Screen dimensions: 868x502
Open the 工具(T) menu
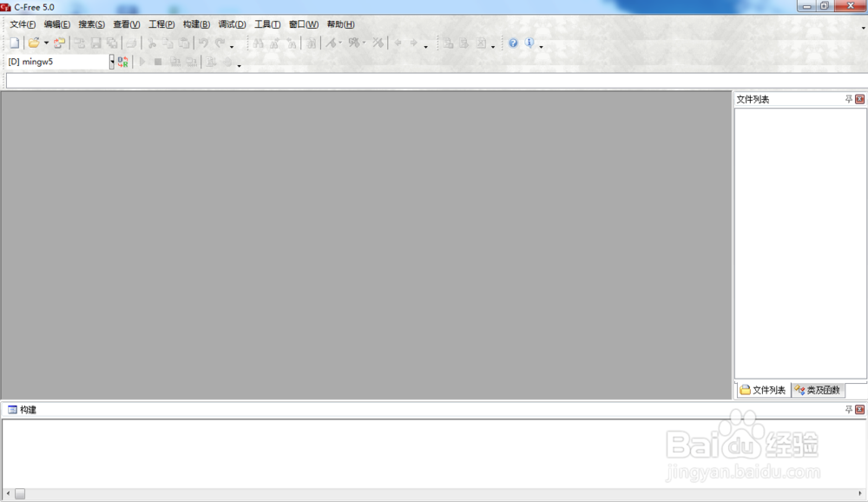tap(267, 24)
